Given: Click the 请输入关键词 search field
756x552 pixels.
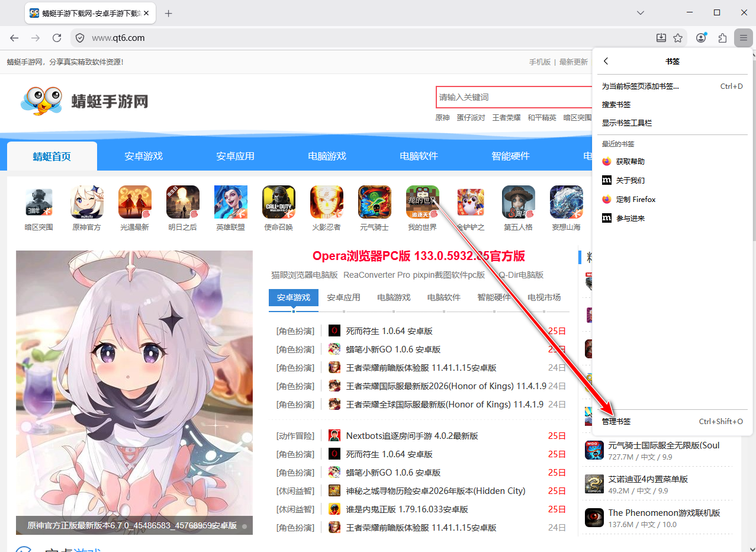Looking at the screenshot, I should point(514,97).
